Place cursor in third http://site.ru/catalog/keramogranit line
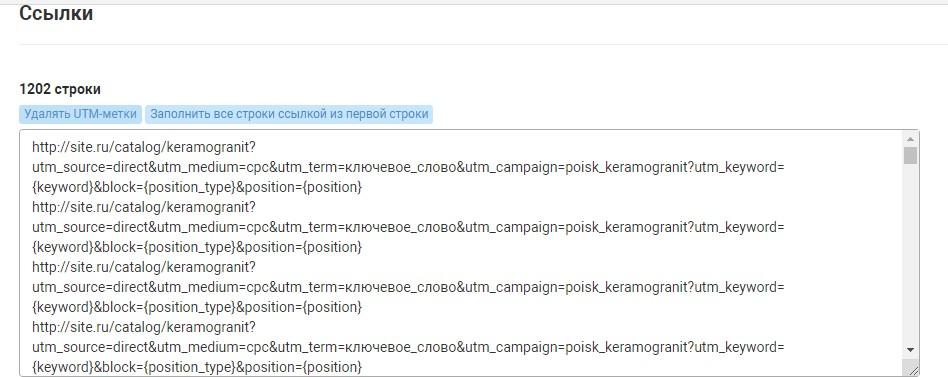Screen dimensions: 948x377 [144, 267]
